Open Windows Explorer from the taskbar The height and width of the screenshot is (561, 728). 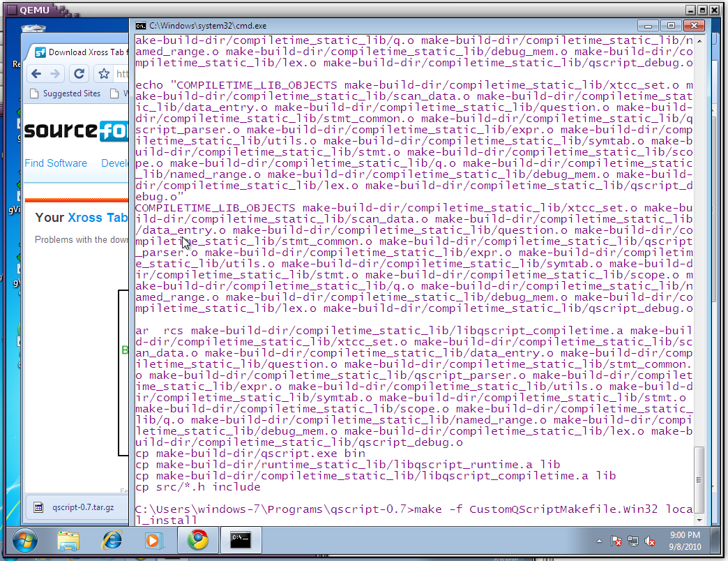click(x=68, y=541)
